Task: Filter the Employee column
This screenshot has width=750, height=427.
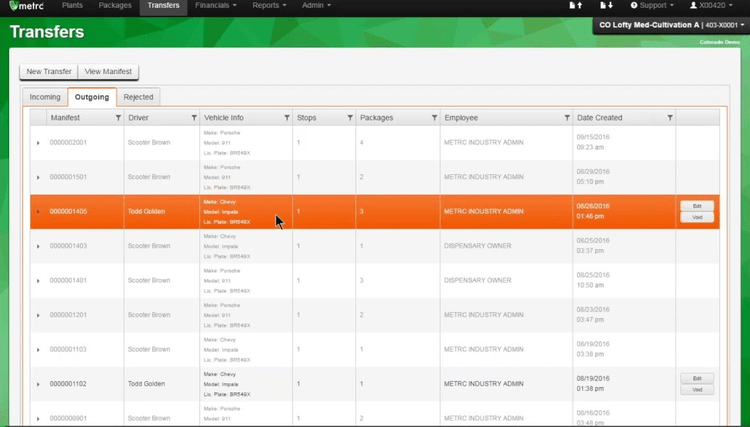Action: pyautogui.click(x=567, y=118)
